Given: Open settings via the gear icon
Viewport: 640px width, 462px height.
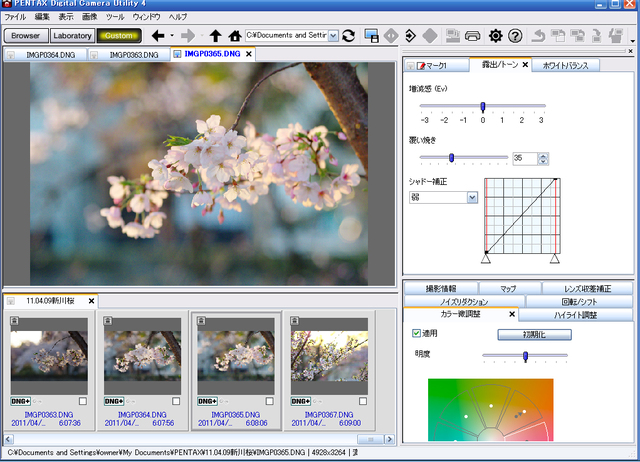Looking at the screenshot, I should coord(496,36).
